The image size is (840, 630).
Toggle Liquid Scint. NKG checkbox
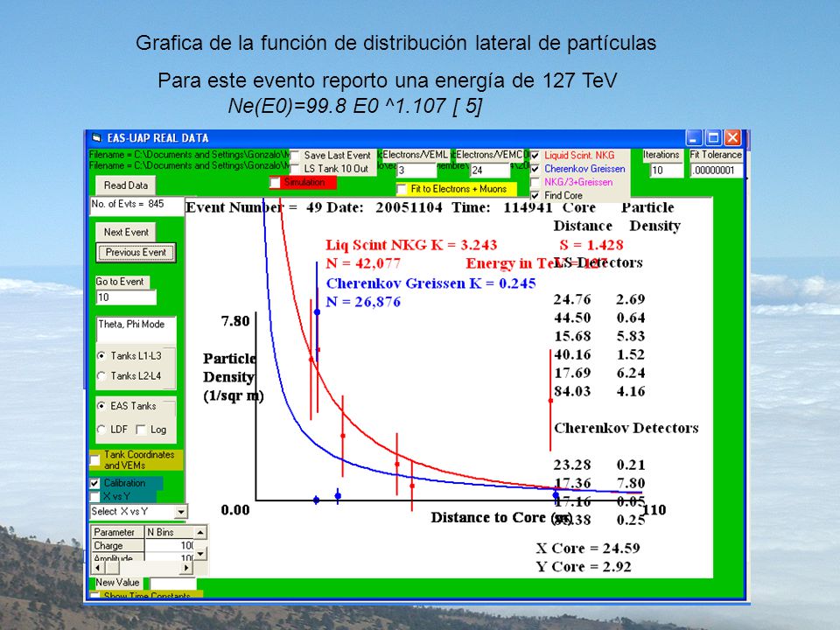click(x=535, y=156)
